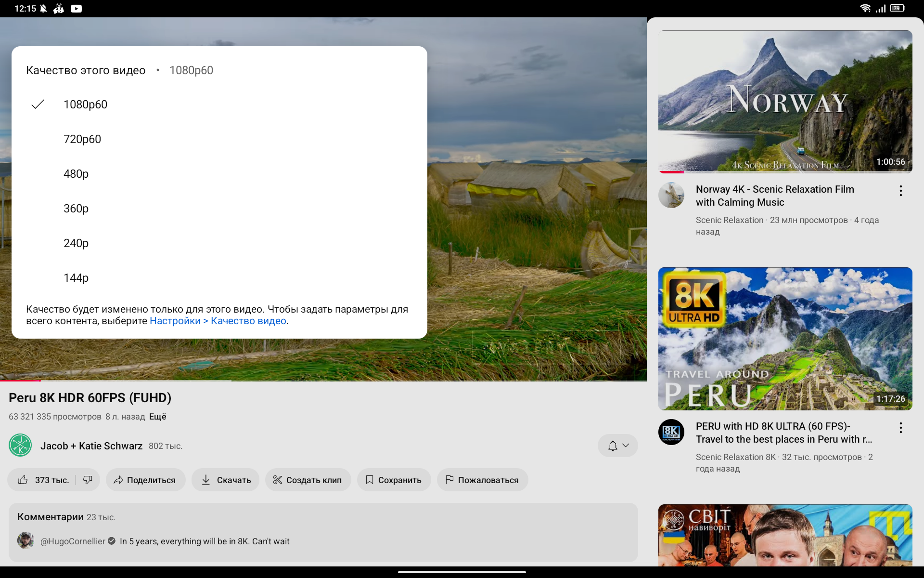Expand the notification bell dropdown

click(618, 446)
